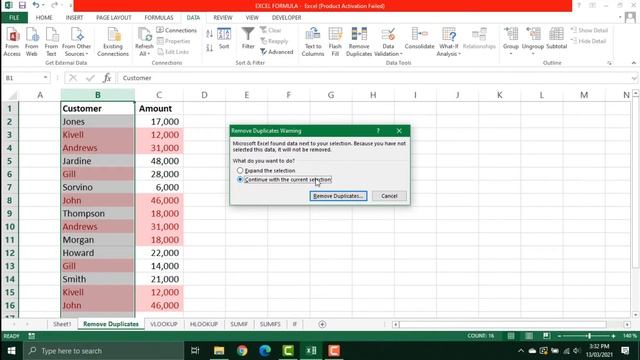Screen dimensions: 640x360
Task: Expand the formula bar chevron
Action: 634,78
